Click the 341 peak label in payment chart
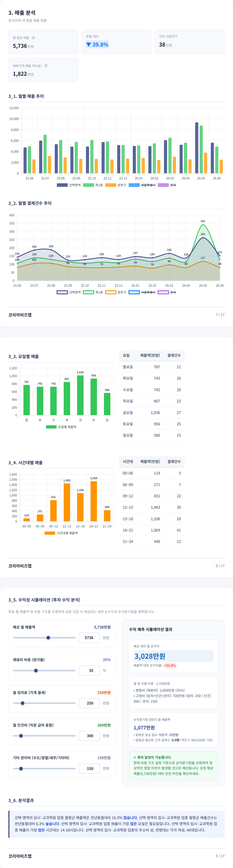The image size is (233, 868). tap(203, 221)
